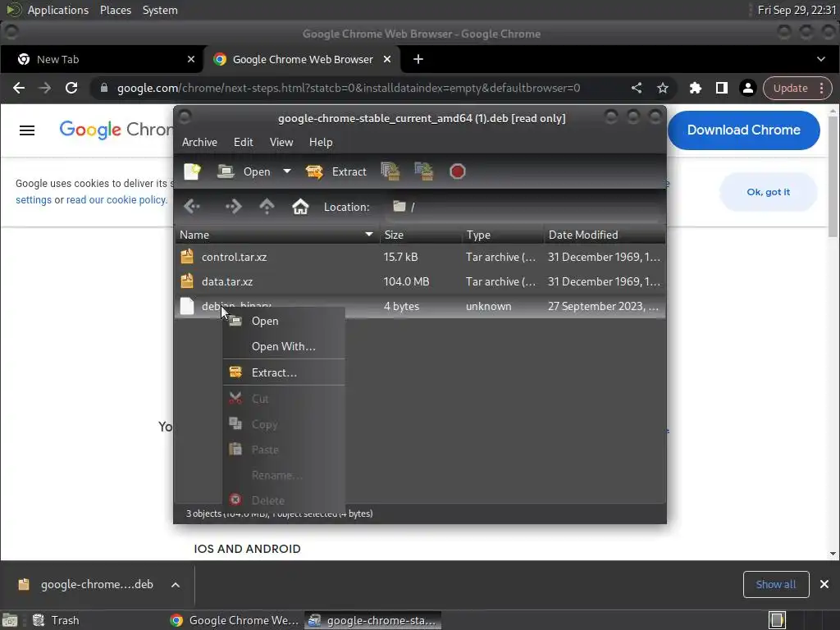840x630 pixels.
Task: Go forward in archive location history
Action: (233, 207)
